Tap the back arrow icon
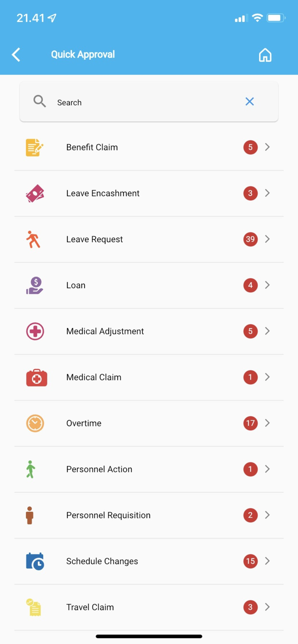Image resolution: width=298 pixels, height=644 pixels. click(16, 55)
